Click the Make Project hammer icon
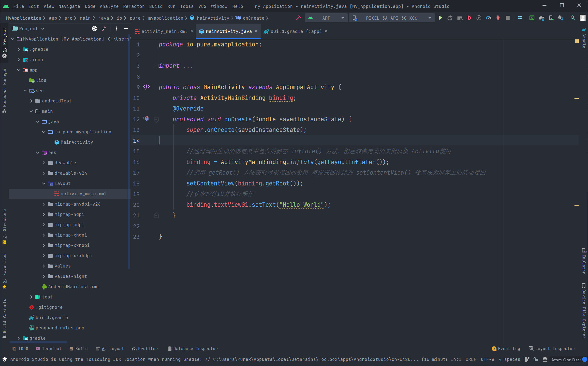The height and width of the screenshot is (366, 588). [298, 18]
